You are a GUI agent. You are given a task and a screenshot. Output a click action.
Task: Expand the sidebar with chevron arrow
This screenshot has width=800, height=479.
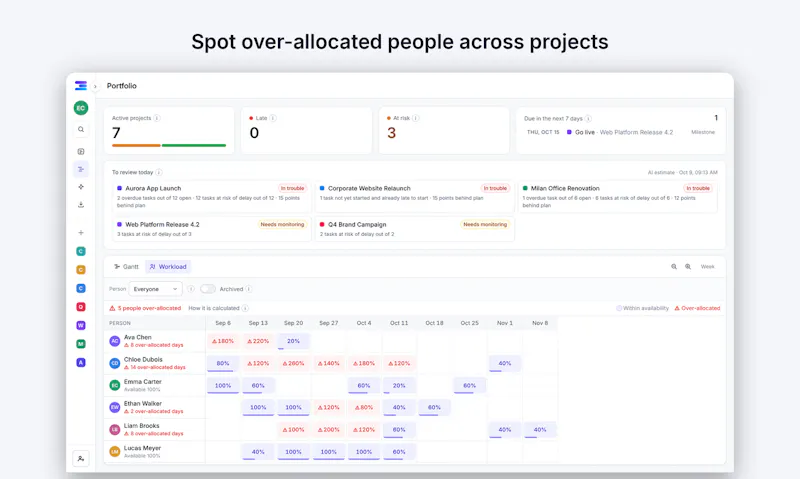click(95, 86)
